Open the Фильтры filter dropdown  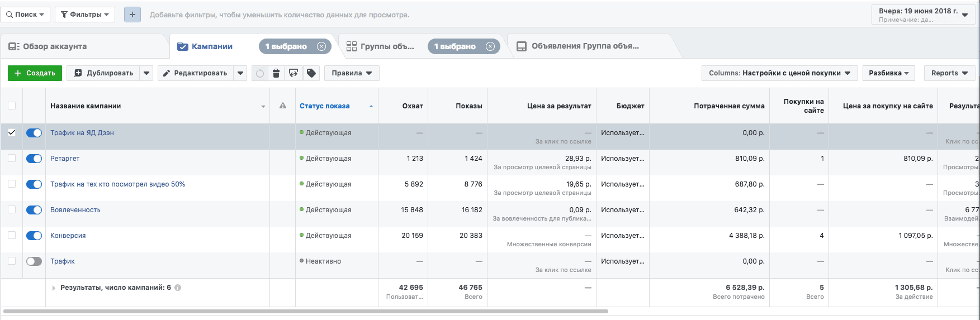click(85, 15)
